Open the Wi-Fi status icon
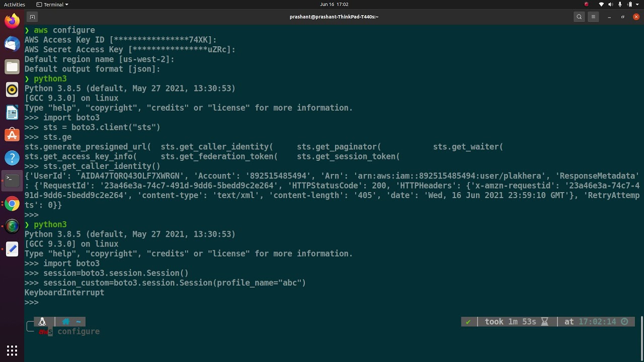The image size is (644, 362). [x=601, y=4]
